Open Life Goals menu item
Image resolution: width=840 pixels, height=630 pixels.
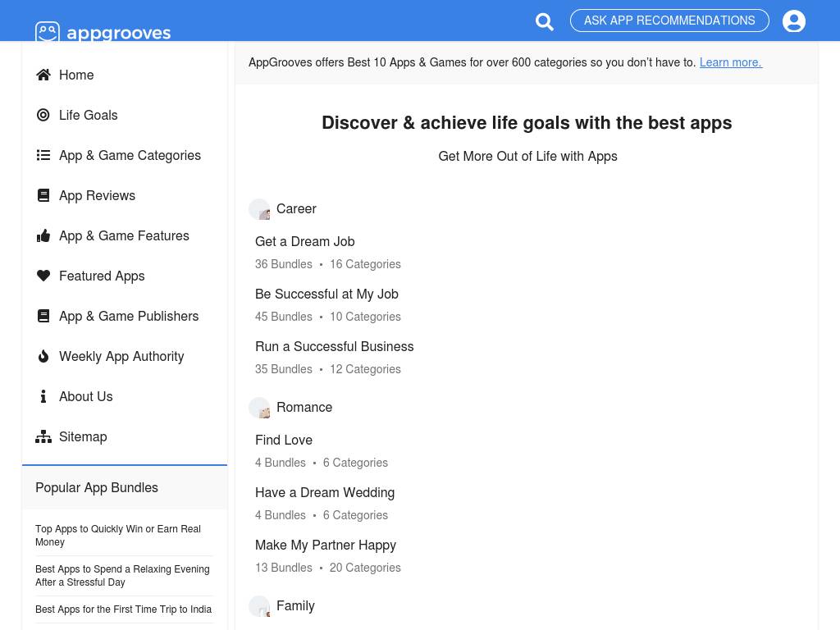point(88,115)
